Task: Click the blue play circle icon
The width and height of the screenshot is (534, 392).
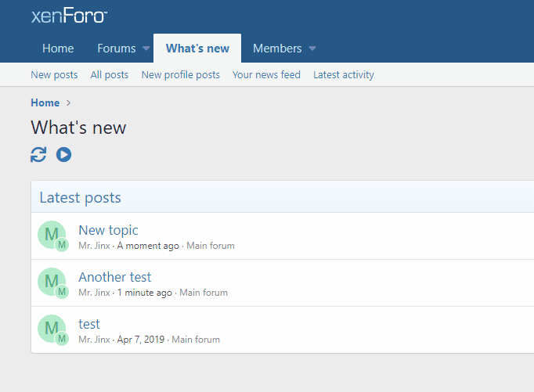Action: (63, 155)
